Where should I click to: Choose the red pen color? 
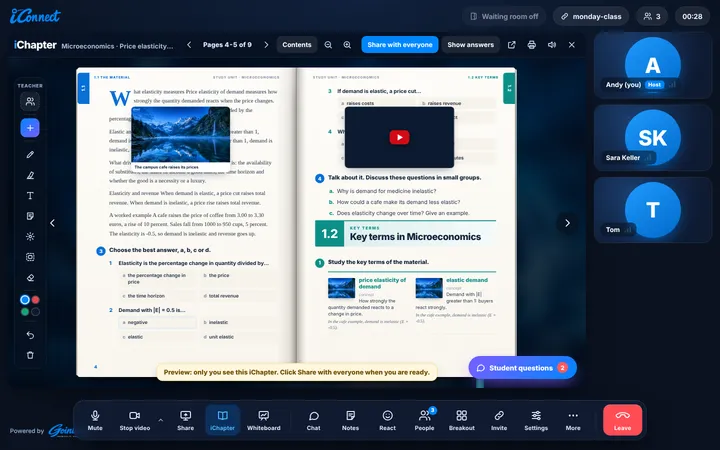click(35, 300)
